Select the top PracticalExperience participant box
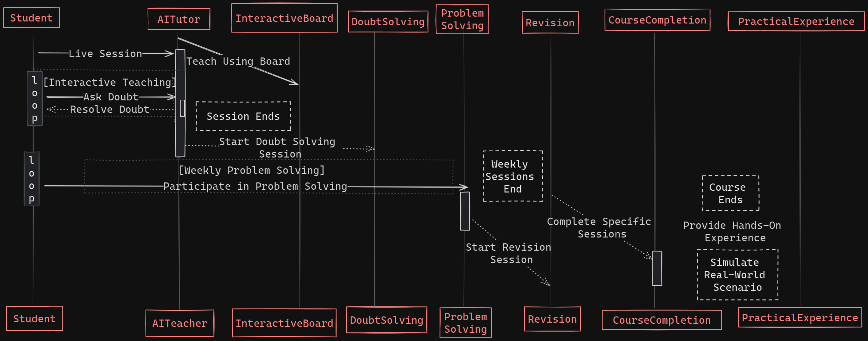 coord(796,21)
